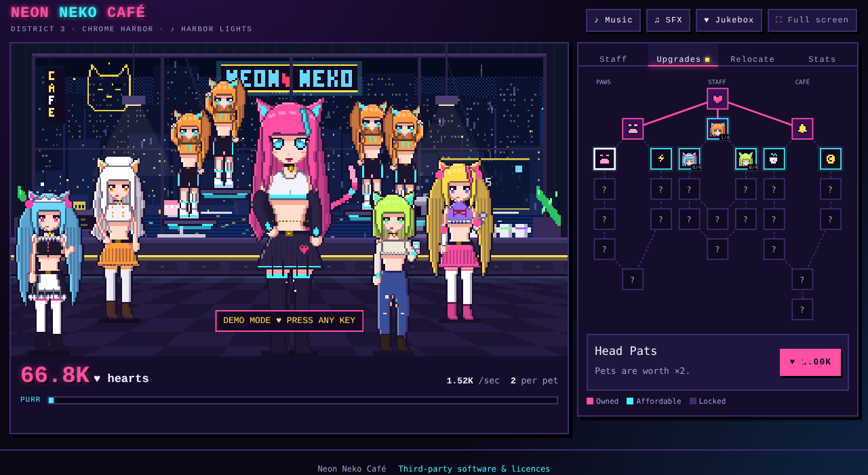Click locked node directly below green-haired catgirl node
The height and width of the screenshot is (475, 868).
click(x=746, y=189)
